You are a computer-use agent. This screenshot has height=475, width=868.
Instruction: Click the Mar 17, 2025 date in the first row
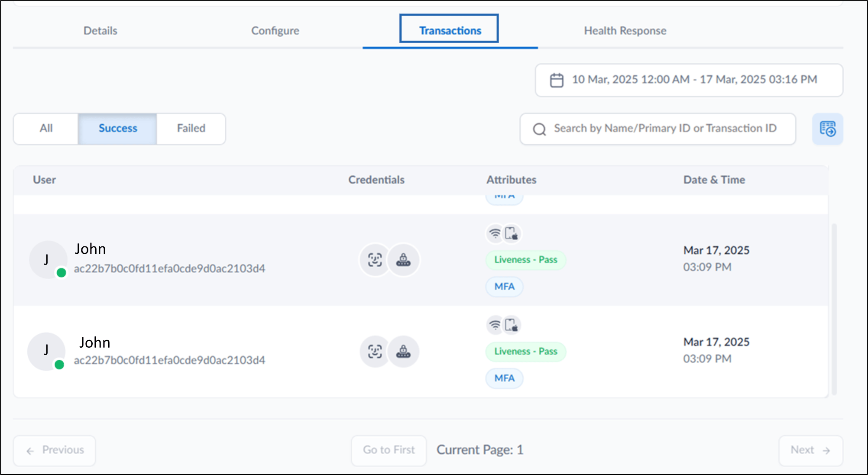[x=716, y=250]
